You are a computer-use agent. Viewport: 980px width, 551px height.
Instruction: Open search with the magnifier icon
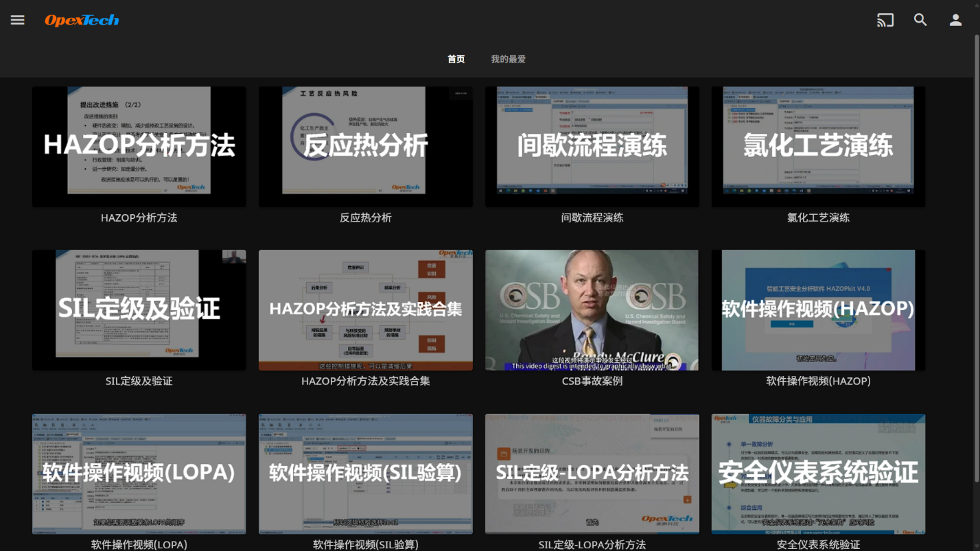coord(920,20)
